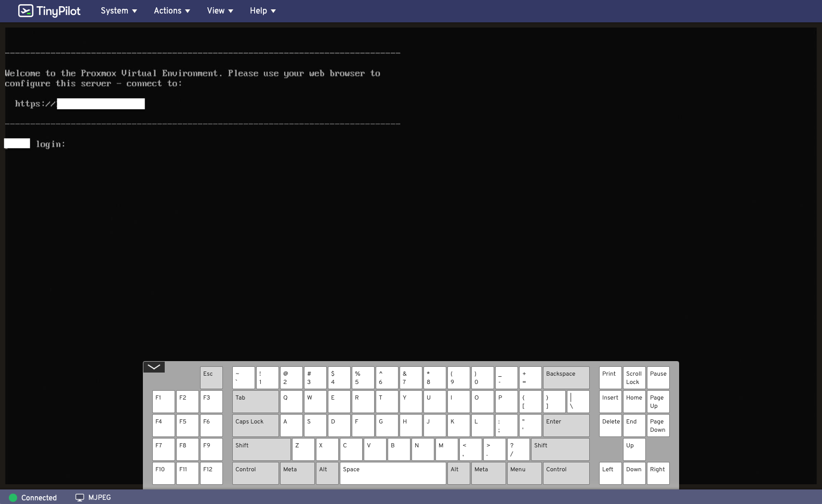The image size is (822, 504).
Task: Click the Page Down key
Action: pos(658,426)
